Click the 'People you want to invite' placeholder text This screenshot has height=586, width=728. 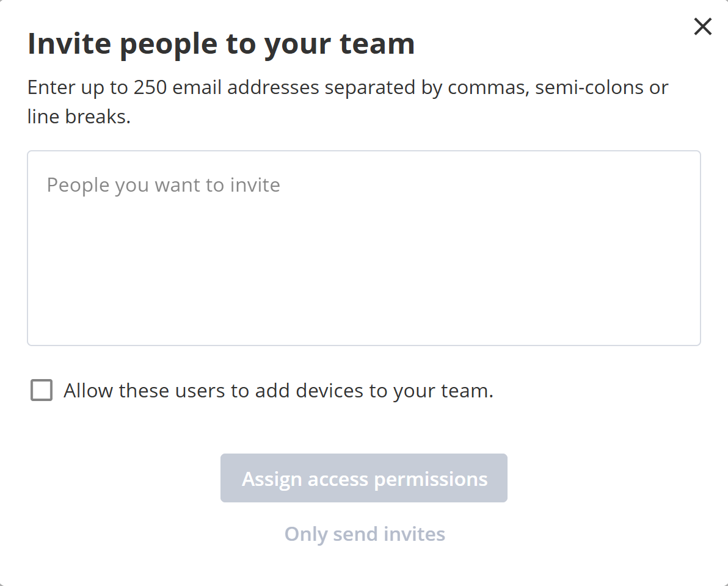164,185
